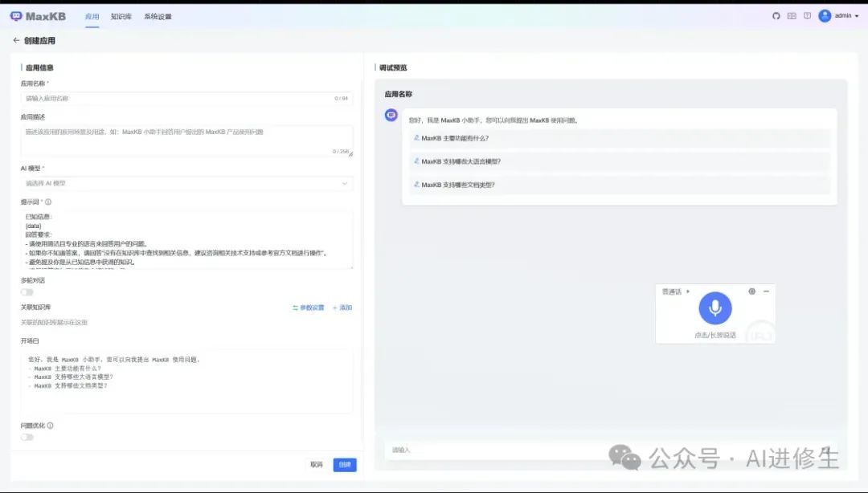Click the admin user avatar
The image size is (868, 493).
[825, 16]
